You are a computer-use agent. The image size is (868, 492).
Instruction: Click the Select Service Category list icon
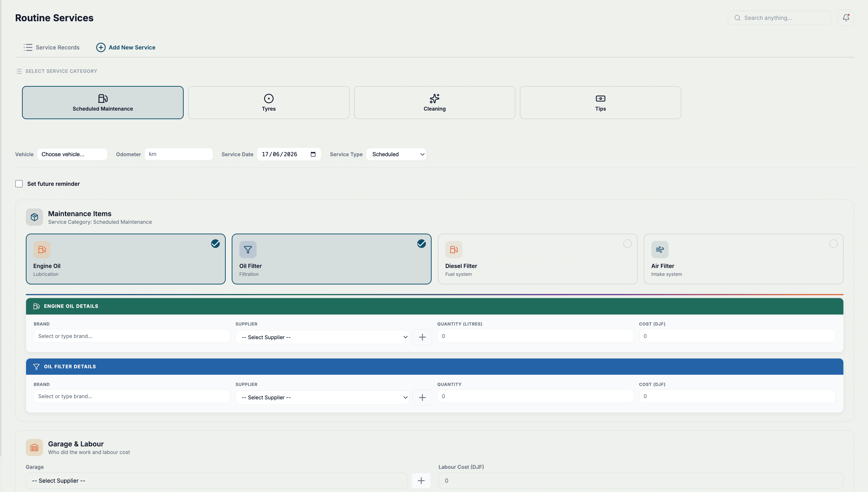point(19,71)
